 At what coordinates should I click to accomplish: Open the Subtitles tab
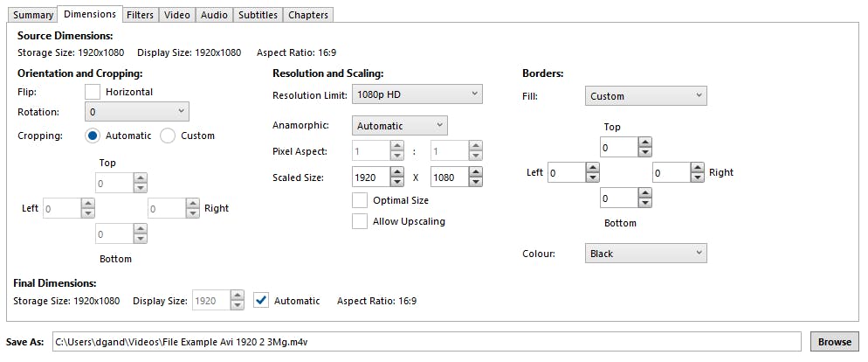click(257, 15)
